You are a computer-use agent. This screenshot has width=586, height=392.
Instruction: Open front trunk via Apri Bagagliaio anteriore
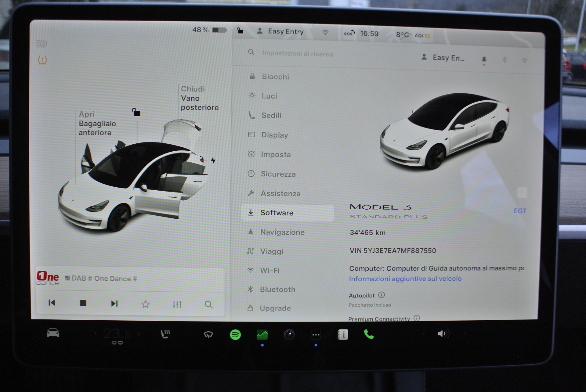point(97,123)
